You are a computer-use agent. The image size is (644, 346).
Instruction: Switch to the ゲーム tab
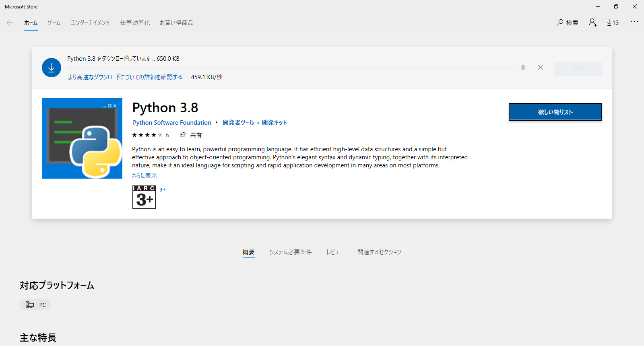tap(54, 23)
